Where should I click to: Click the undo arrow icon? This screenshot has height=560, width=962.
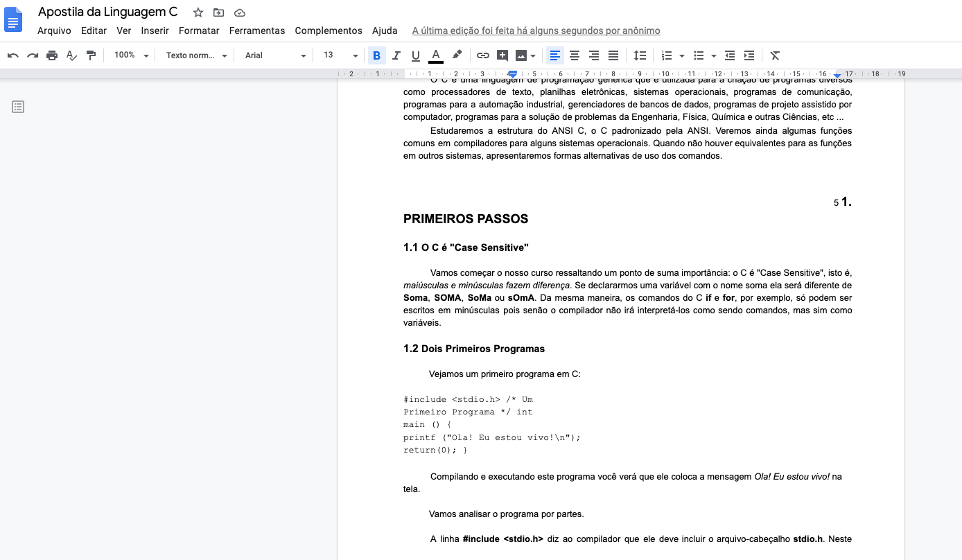tap(12, 55)
